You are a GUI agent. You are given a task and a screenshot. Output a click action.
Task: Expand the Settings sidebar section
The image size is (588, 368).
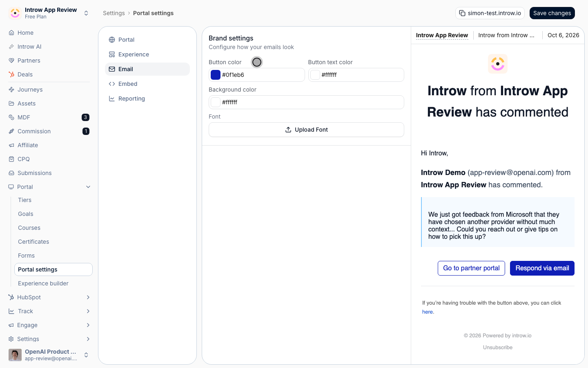click(x=49, y=339)
